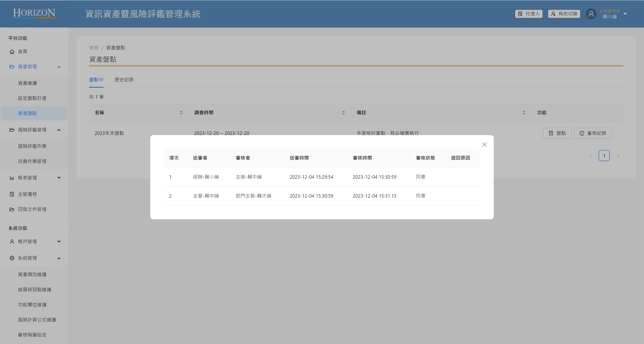Collapse the 風險評鑑管理 section chevron
This screenshot has height=344, width=644.
point(59,130)
